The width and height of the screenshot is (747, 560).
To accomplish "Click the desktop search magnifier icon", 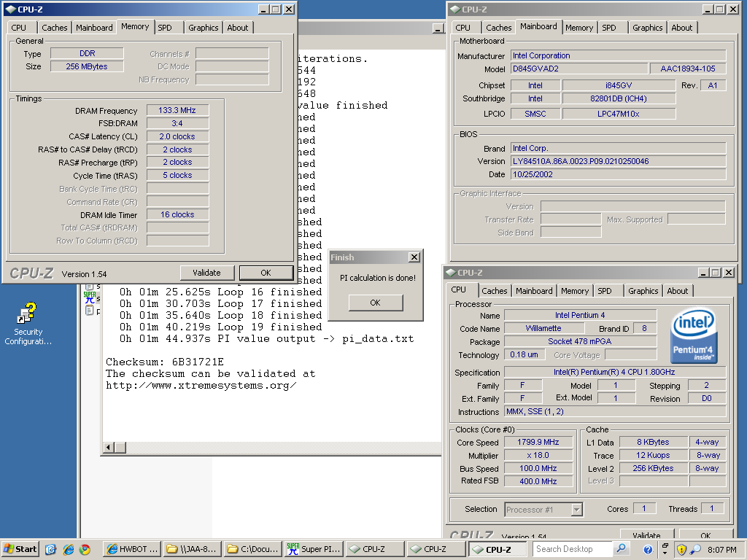I will click(621, 548).
